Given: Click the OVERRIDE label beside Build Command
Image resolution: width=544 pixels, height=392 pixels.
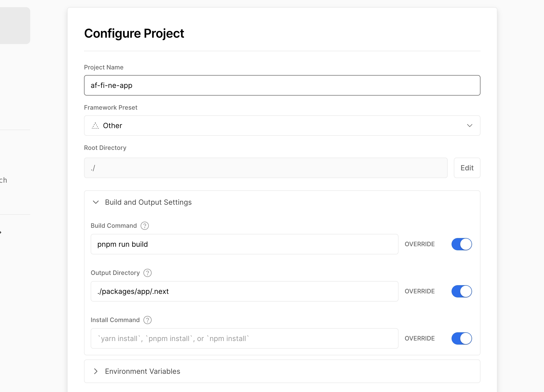Looking at the screenshot, I should coord(419,244).
